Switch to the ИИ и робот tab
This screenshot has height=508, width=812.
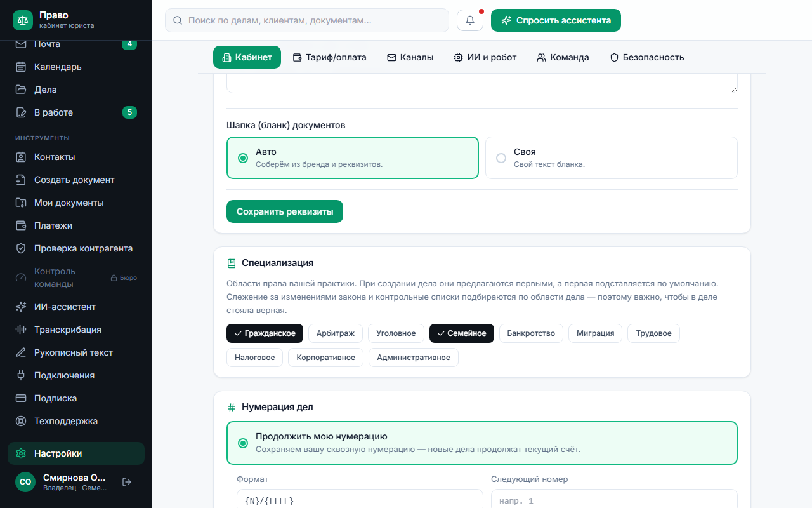(485, 57)
